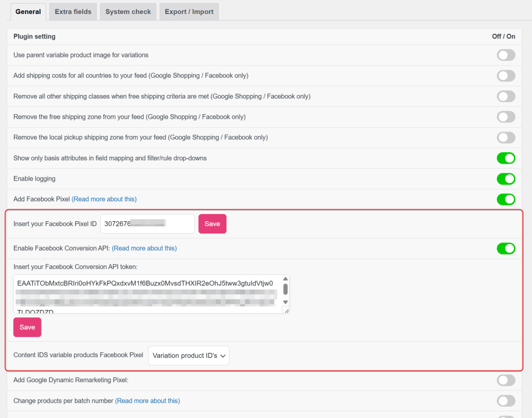Open the System check tab

128,11
